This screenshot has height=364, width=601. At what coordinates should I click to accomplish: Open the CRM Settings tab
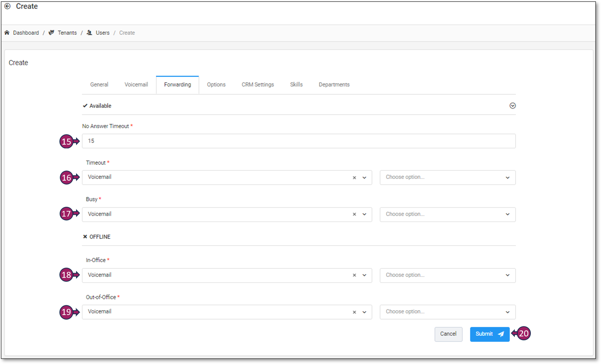click(x=257, y=85)
